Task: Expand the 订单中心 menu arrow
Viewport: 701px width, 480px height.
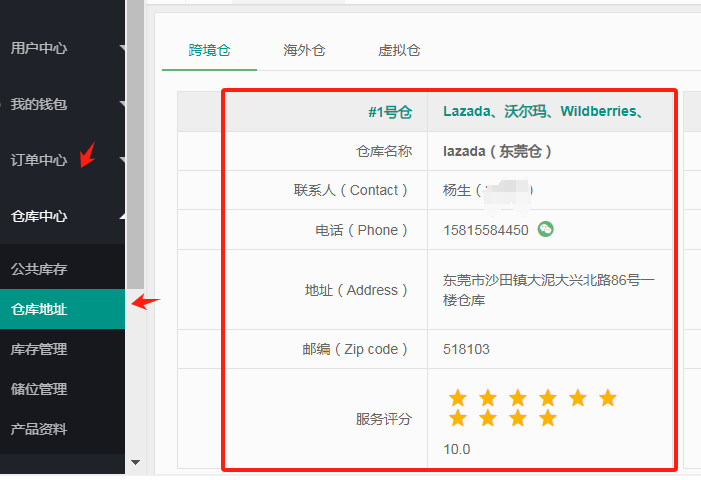Action: click(122, 160)
